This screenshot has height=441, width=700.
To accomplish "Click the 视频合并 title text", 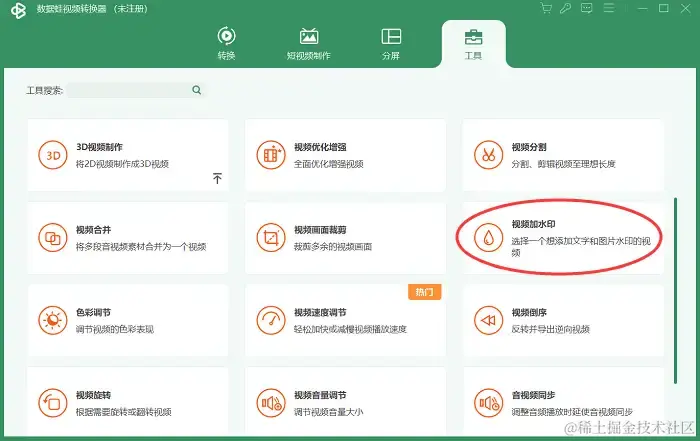I will pos(93,229).
